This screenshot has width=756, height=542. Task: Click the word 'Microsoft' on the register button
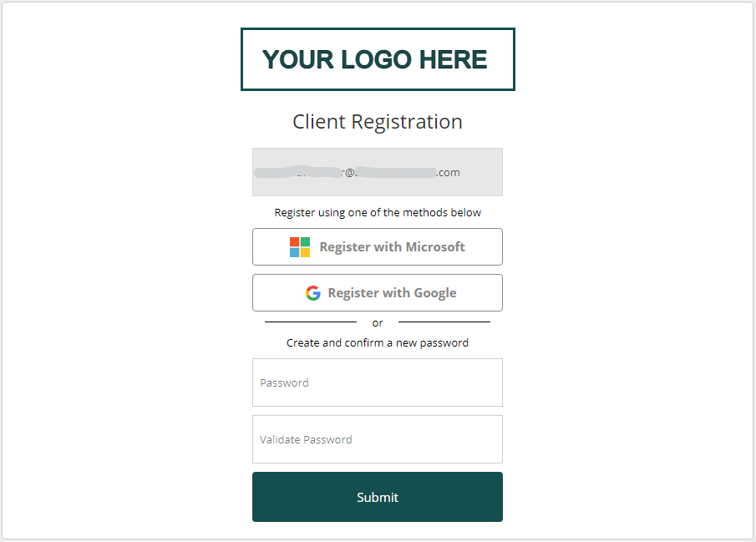[x=435, y=247]
